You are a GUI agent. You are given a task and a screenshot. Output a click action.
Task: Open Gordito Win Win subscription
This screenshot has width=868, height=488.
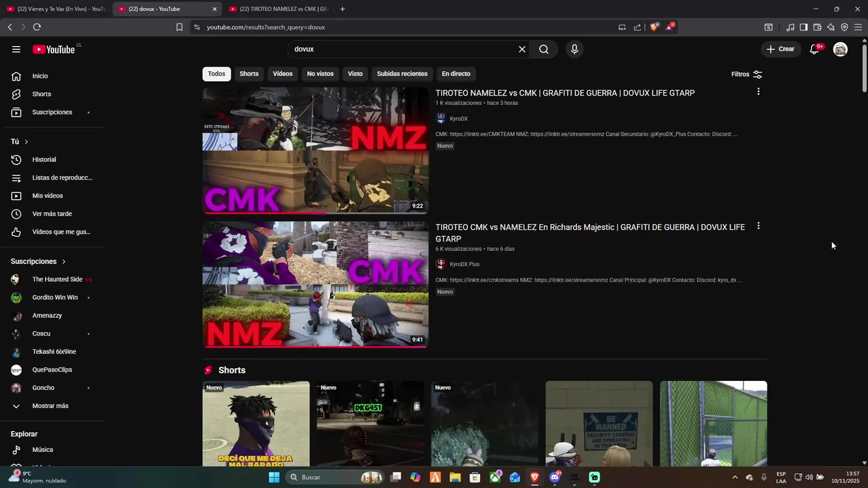point(54,298)
